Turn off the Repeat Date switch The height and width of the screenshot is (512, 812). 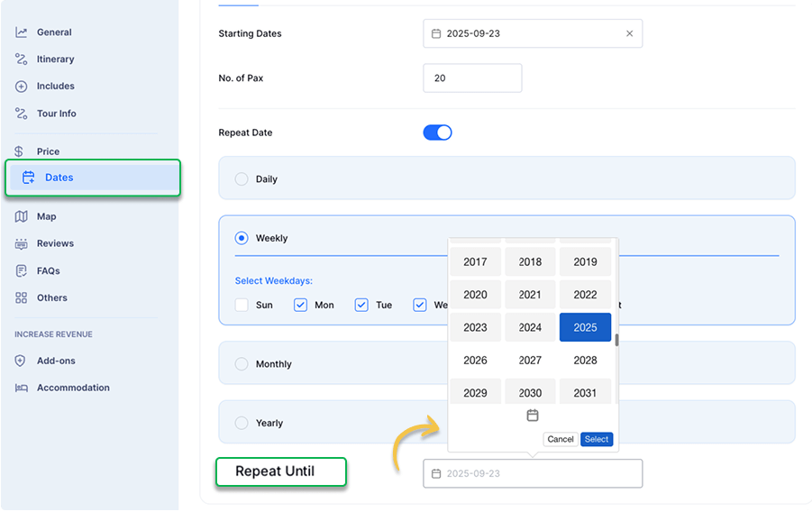[x=438, y=133]
